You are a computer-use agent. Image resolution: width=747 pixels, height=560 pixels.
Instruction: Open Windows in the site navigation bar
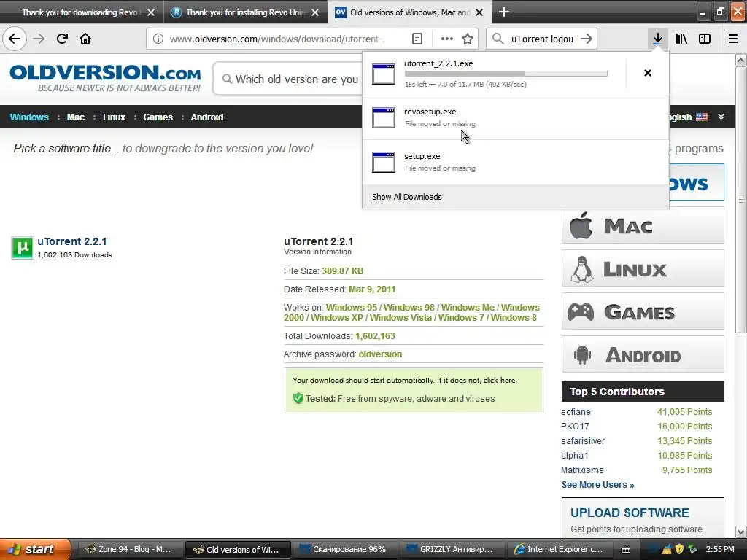(x=29, y=117)
